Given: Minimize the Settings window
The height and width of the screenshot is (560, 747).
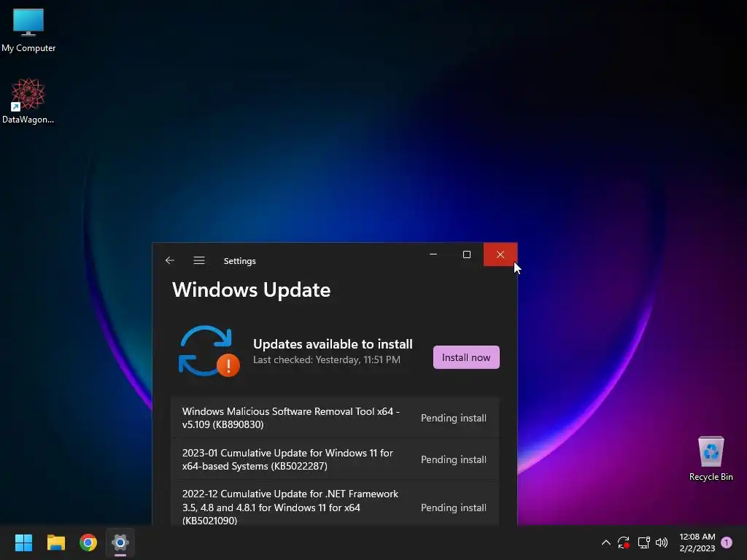Looking at the screenshot, I should pos(433,254).
